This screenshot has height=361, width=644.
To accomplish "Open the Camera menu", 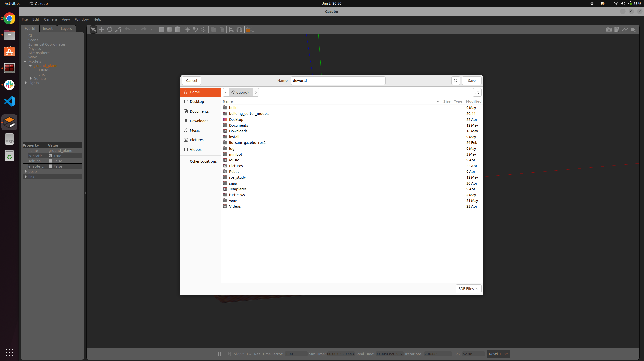I will [x=50, y=19].
